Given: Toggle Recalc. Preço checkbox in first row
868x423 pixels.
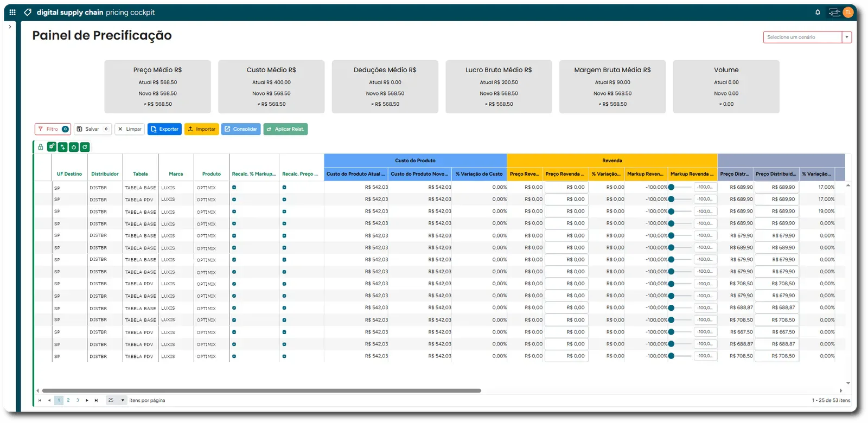Looking at the screenshot, I should click(284, 187).
